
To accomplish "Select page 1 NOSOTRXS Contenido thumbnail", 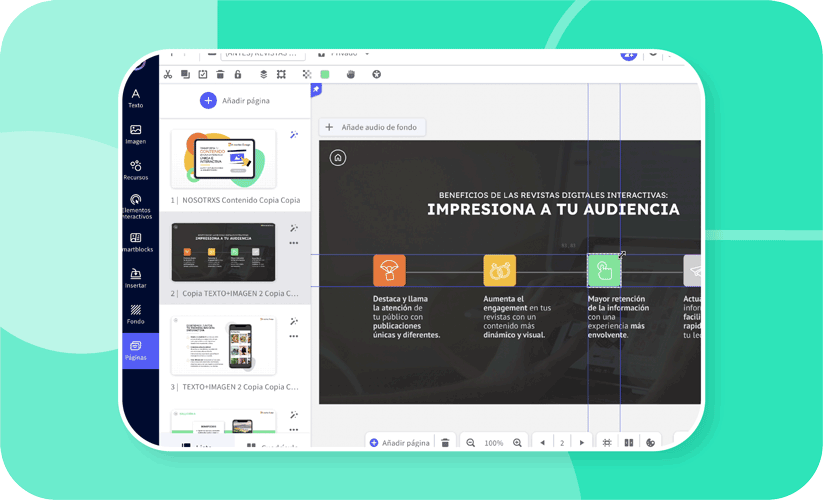I will tap(224, 159).
